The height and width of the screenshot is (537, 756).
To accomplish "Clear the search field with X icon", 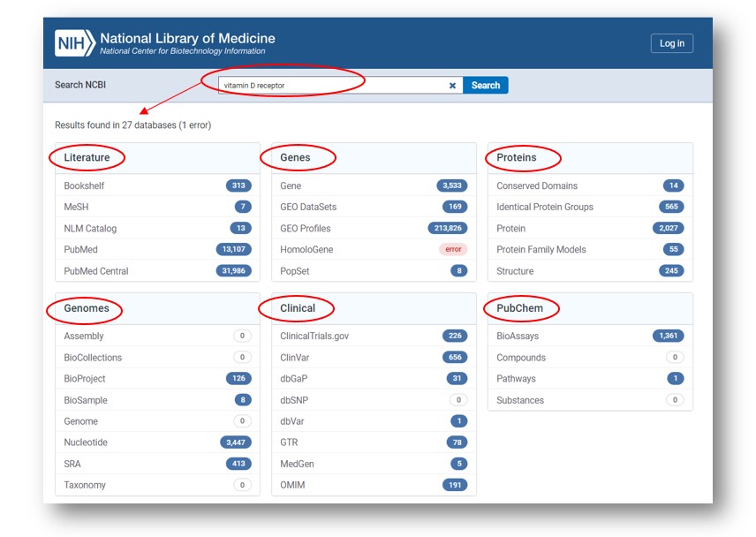I will pos(452,86).
